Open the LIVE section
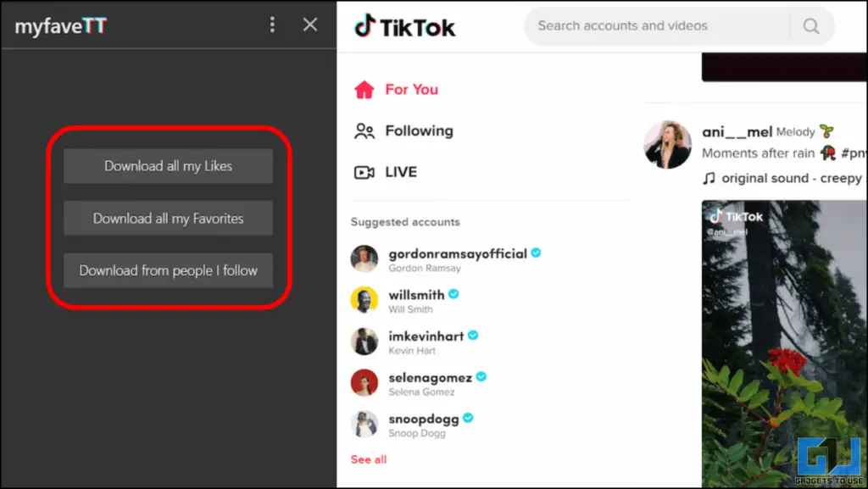 [401, 172]
